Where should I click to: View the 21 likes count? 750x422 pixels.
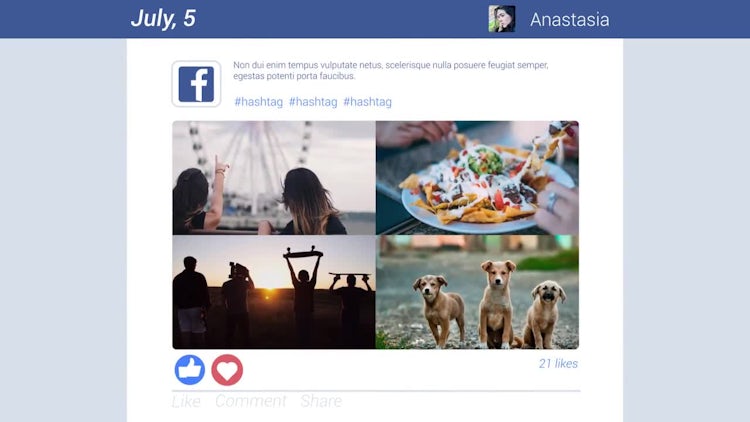click(x=558, y=364)
